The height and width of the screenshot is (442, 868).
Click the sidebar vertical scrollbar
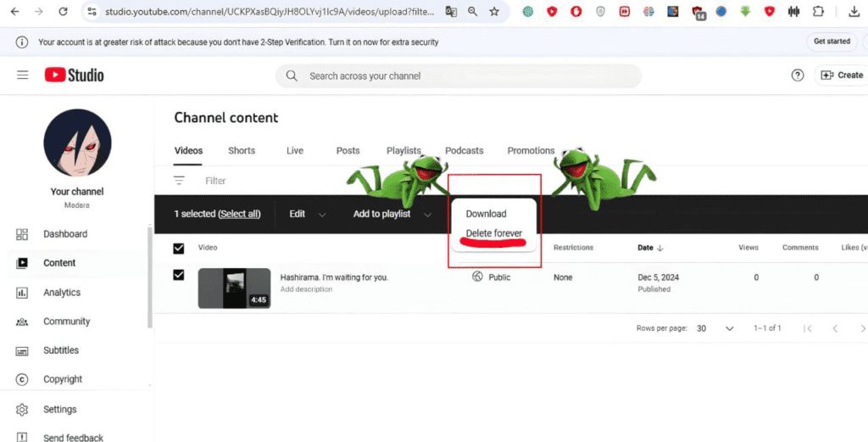tap(149, 277)
